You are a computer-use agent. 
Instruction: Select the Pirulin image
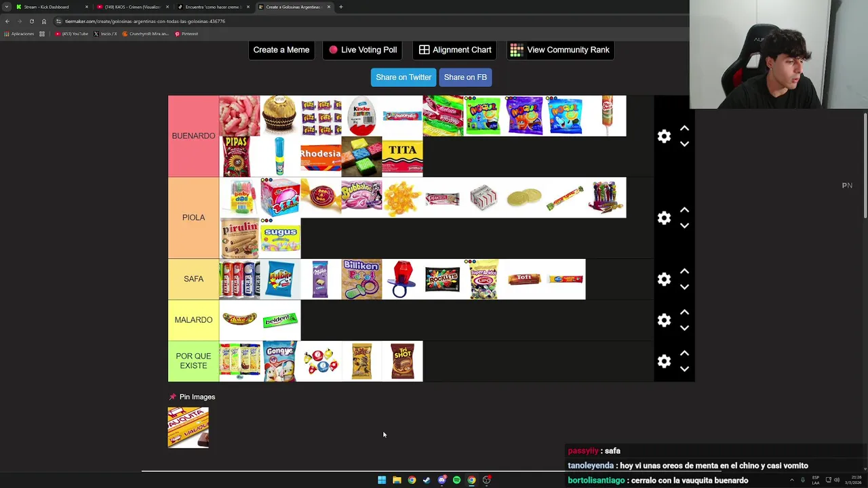point(239,238)
